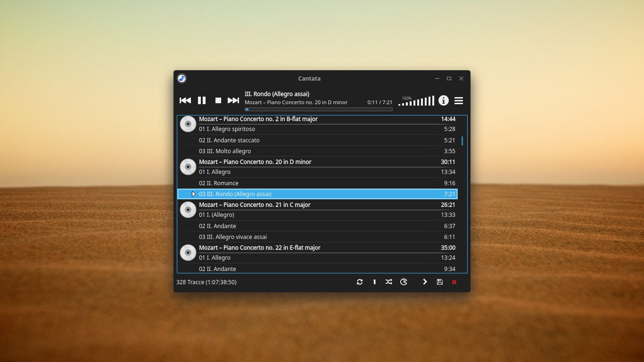Image resolution: width=644 pixels, height=362 pixels.
Task: Close the Cantata window
Action: 461,78
